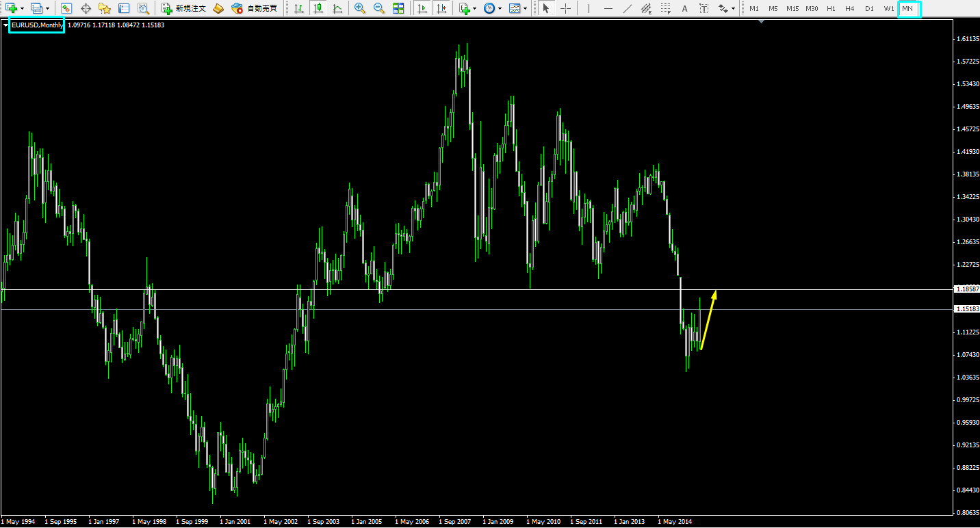This screenshot has height=528, width=980.
Task: Click the 新規注文 new order button
Action: coord(183,8)
